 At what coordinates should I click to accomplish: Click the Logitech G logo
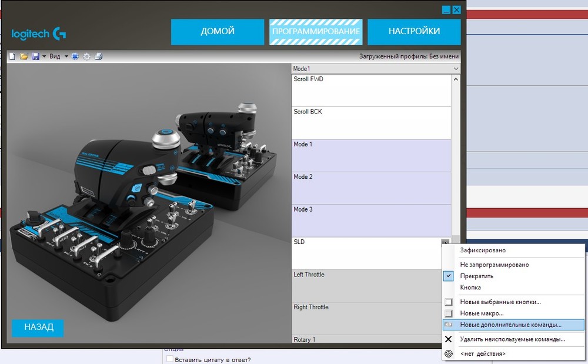point(39,34)
